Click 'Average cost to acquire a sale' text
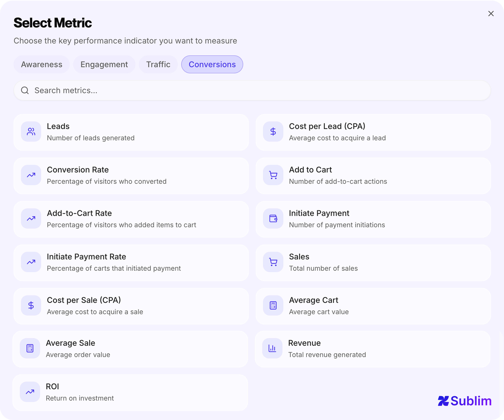Viewport: 504px width, 420px height. (95, 312)
